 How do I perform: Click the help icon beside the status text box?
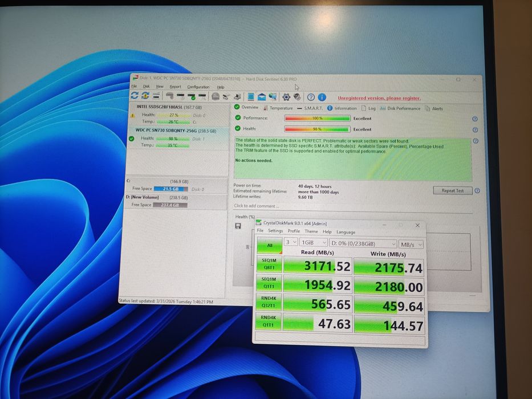tap(476, 141)
